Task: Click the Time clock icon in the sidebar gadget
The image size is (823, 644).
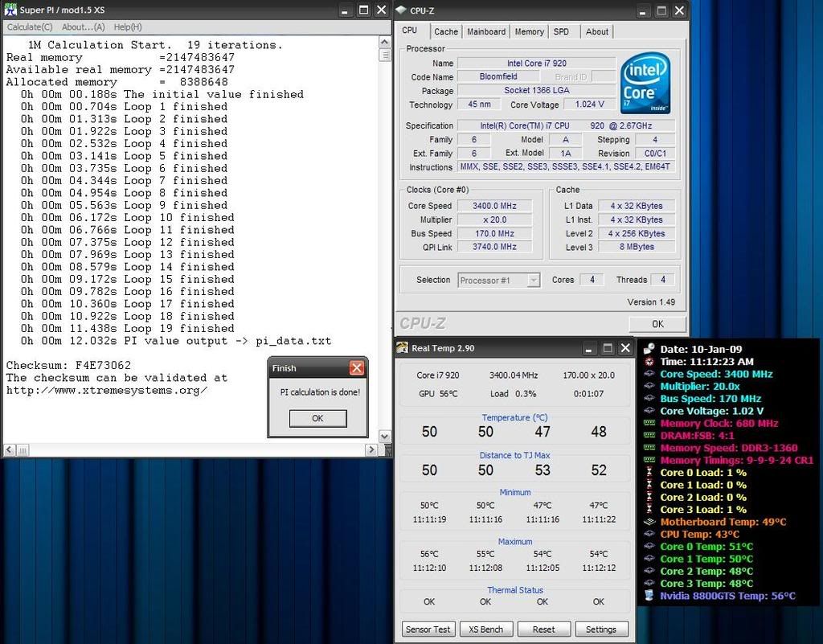Action: pyautogui.click(x=649, y=362)
